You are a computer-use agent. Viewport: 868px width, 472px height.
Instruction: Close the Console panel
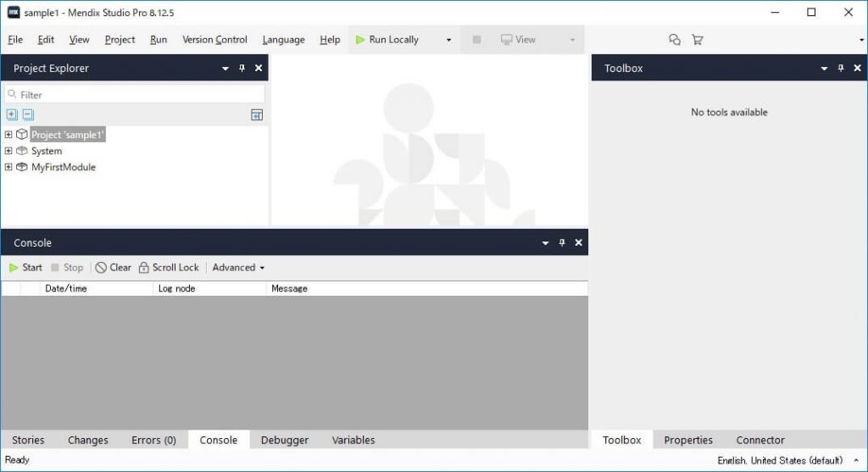(x=579, y=243)
